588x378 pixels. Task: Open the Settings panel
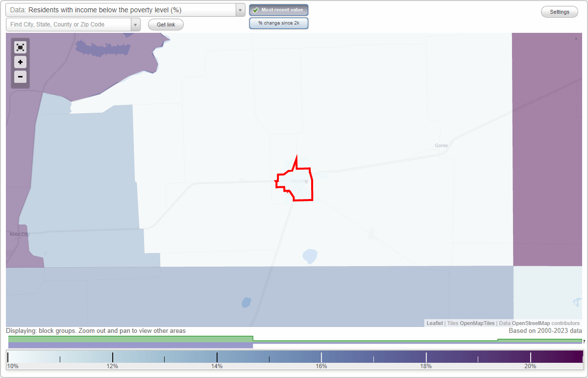coord(559,11)
